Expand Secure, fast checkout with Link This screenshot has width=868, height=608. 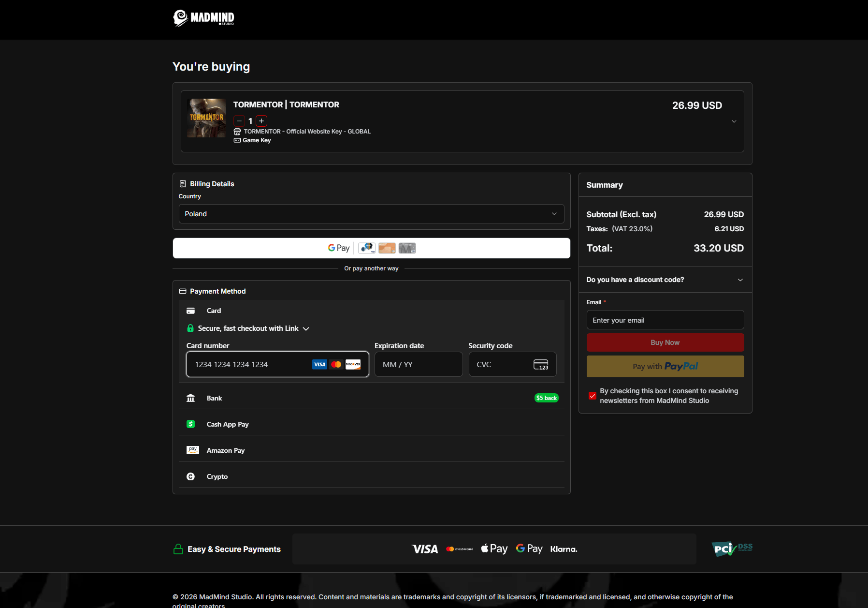click(x=248, y=328)
